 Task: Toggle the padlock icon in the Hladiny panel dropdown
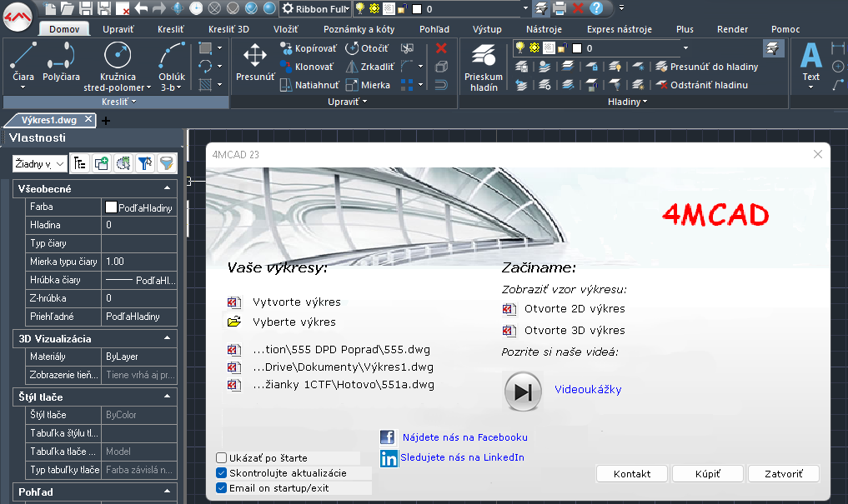pos(563,48)
